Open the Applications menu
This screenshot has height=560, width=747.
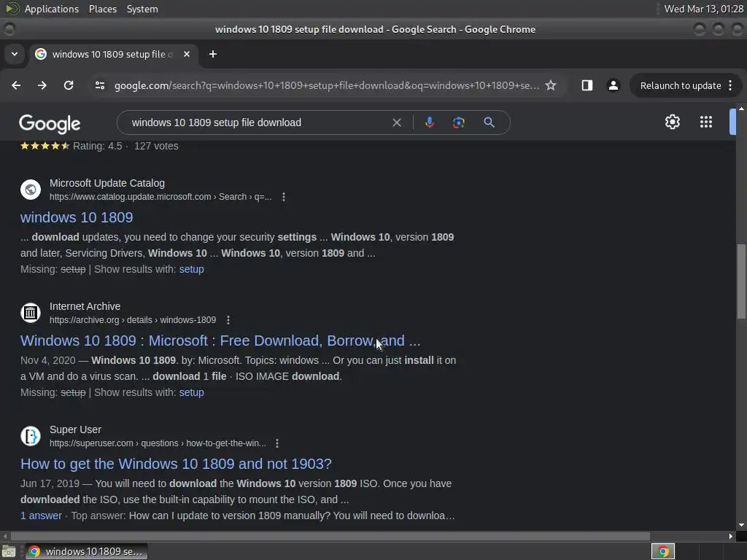pos(52,9)
